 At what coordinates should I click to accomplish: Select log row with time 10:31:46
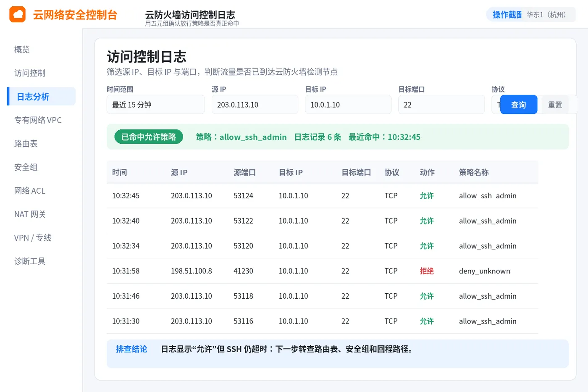(323, 296)
